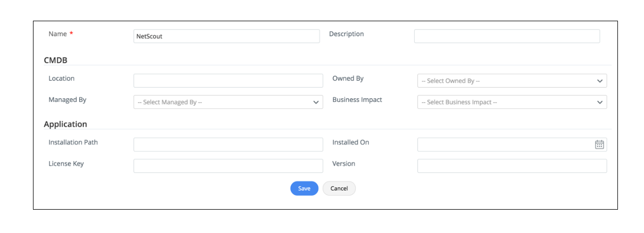644x233 pixels.
Task: Expand the Select Business Impact dropdown
Action: click(512, 102)
